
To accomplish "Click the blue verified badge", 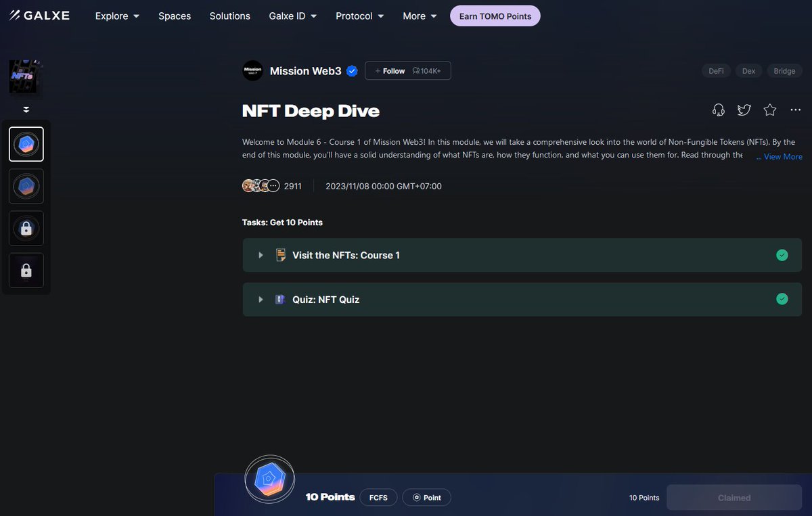I will 352,71.
